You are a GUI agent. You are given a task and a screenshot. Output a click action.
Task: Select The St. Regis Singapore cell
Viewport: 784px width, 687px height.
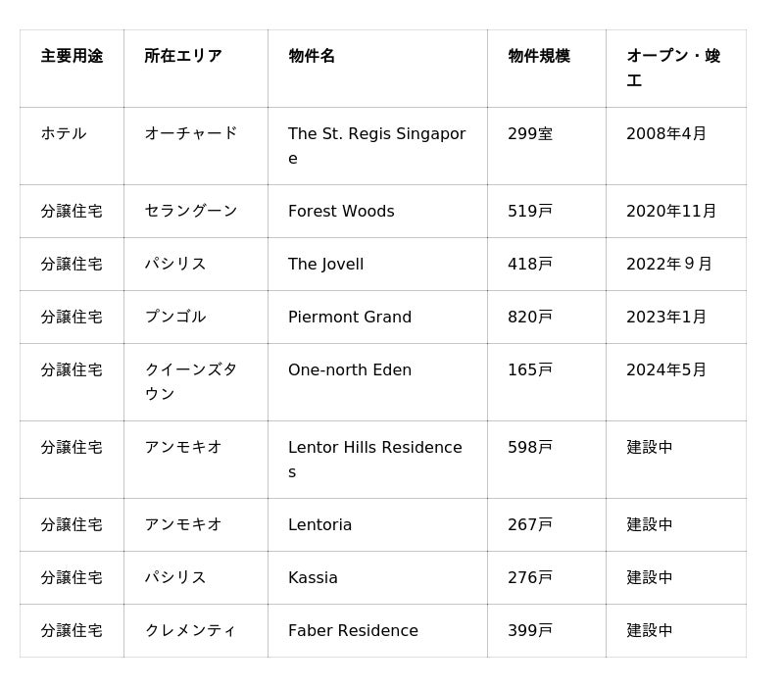click(x=376, y=146)
